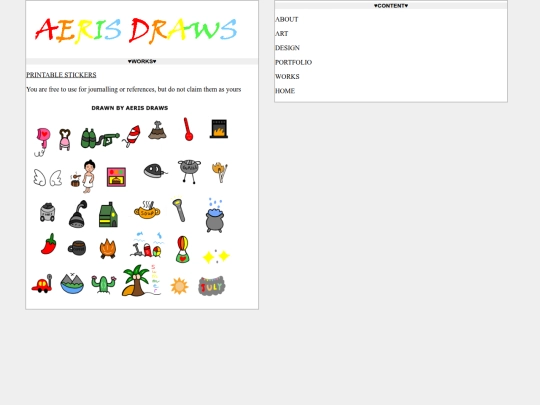
Task: Click the orange soup bowl sticker
Action: tap(147, 209)
